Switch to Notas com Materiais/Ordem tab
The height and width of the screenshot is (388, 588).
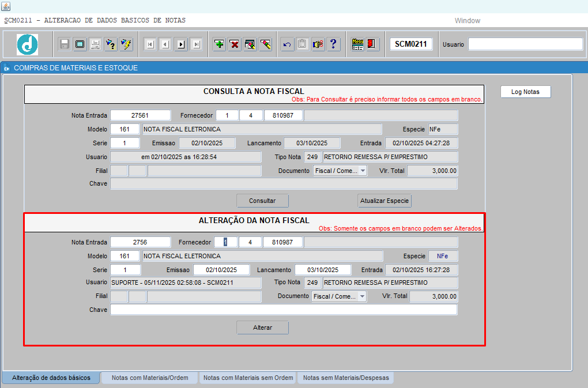pos(150,378)
